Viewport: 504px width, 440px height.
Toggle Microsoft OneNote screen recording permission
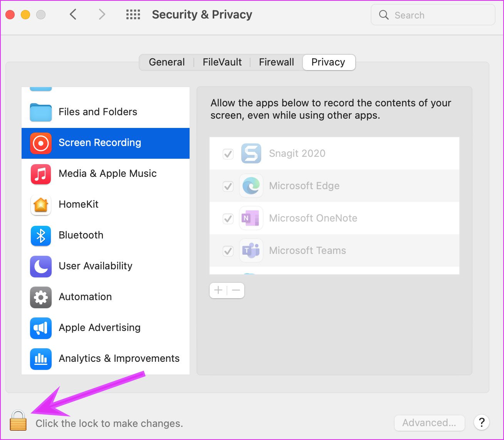(x=228, y=218)
